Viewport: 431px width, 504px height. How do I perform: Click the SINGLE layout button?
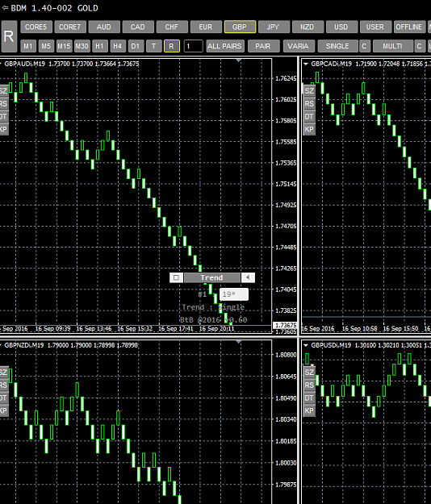point(337,46)
